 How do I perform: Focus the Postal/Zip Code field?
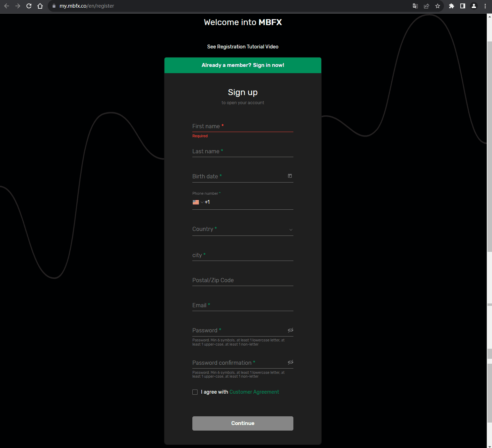(x=243, y=280)
